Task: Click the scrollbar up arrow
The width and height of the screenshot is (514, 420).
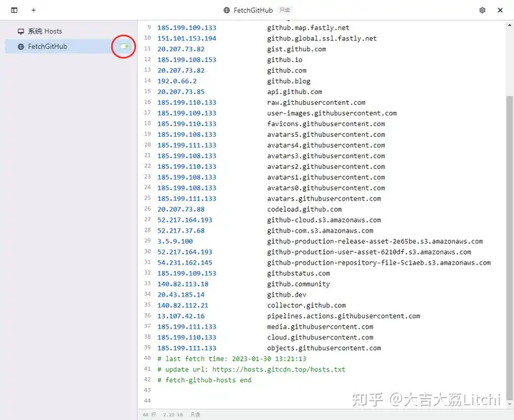Action: [510, 25]
